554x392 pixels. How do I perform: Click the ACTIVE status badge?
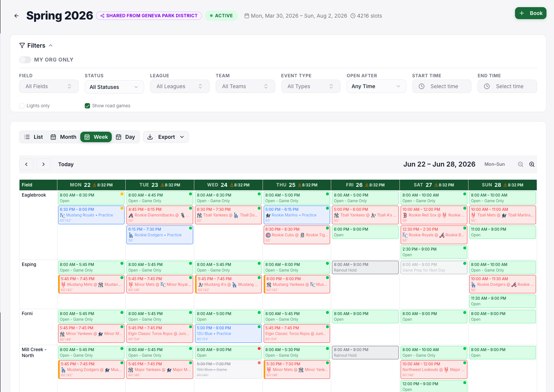(x=221, y=16)
